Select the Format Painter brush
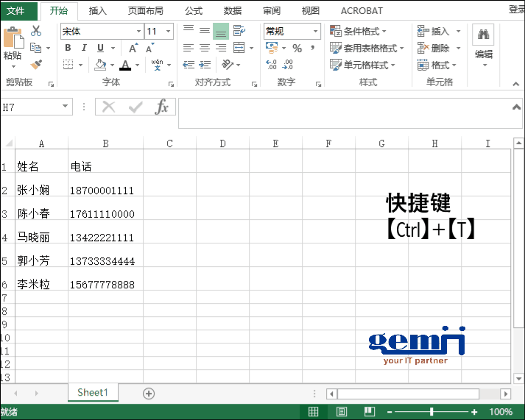Image resolution: width=525 pixels, height=420 pixels. coord(36,65)
